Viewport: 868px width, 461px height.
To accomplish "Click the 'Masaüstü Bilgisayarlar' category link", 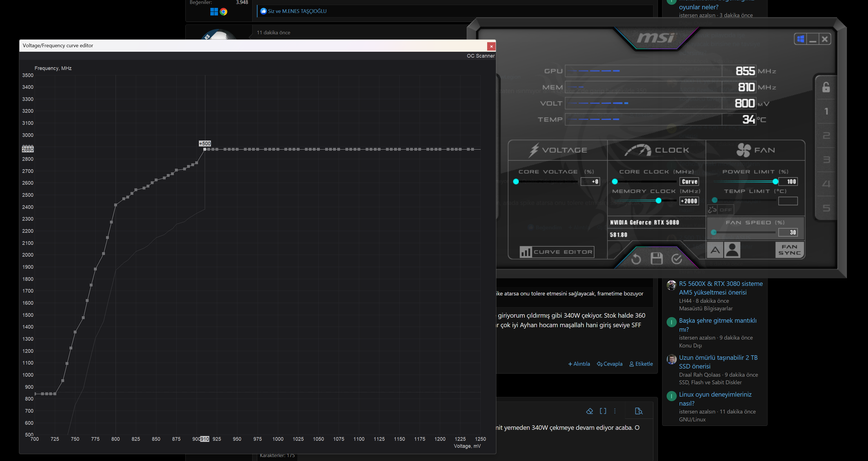I will tap(706, 308).
